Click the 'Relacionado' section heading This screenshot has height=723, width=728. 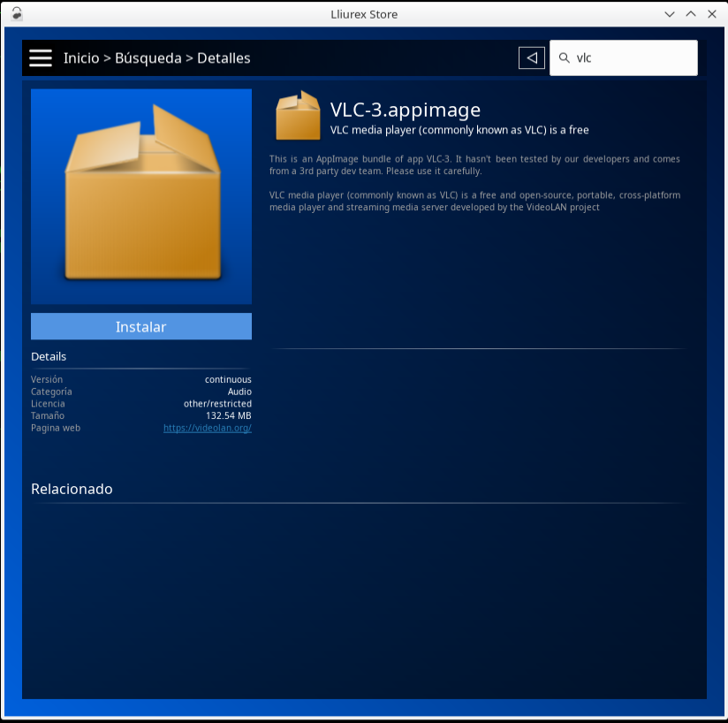click(72, 489)
